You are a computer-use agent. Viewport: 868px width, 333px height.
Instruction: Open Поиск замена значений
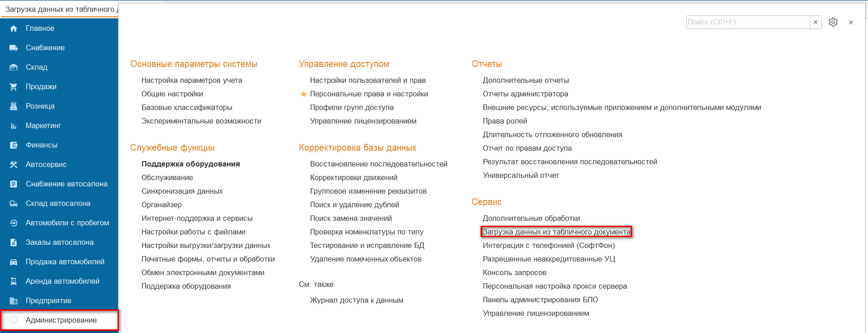pyautogui.click(x=351, y=219)
